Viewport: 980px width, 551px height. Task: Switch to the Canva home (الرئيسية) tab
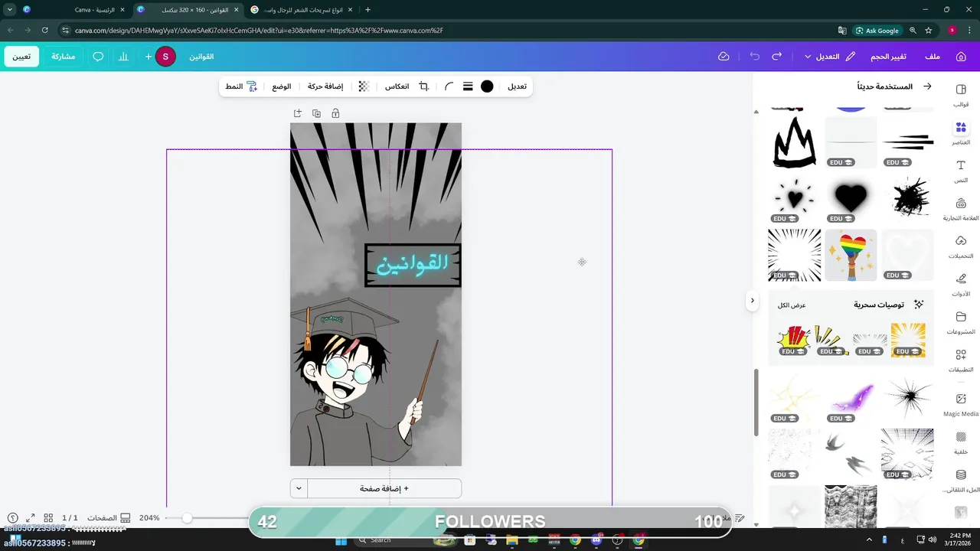pyautogui.click(x=73, y=10)
